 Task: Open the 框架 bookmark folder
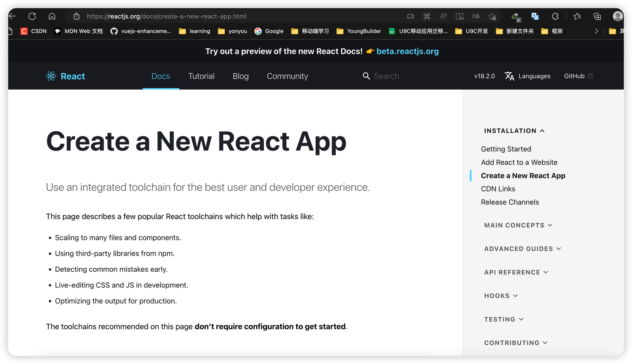[x=552, y=31]
